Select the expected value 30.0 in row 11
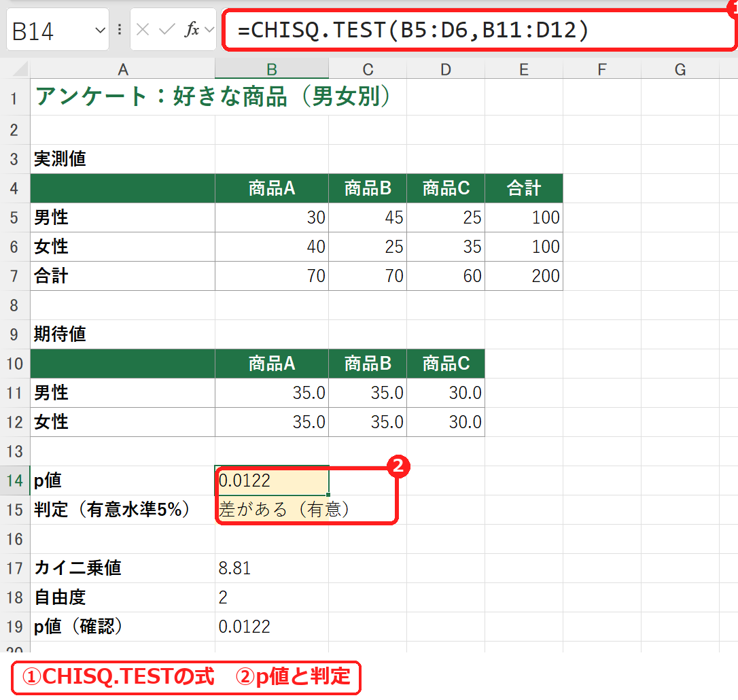 pyautogui.click(x=446, y=393)
